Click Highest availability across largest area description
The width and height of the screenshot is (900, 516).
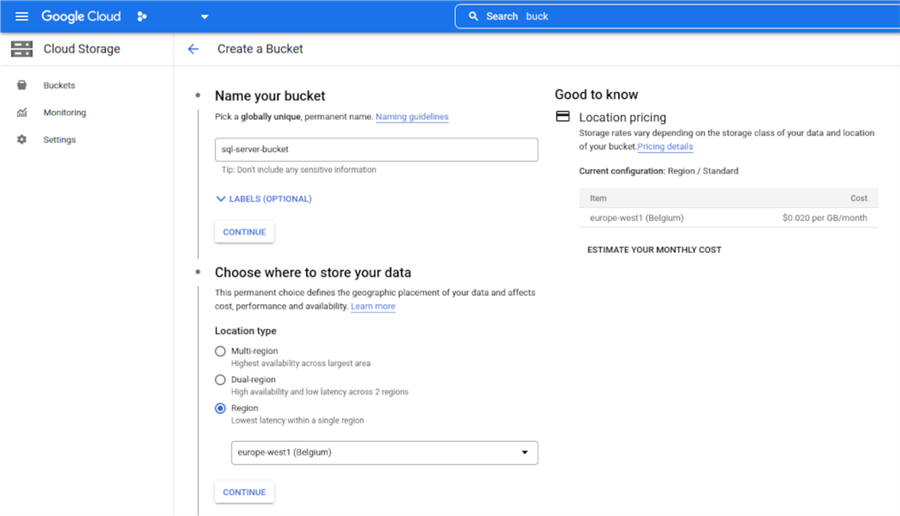301,363
